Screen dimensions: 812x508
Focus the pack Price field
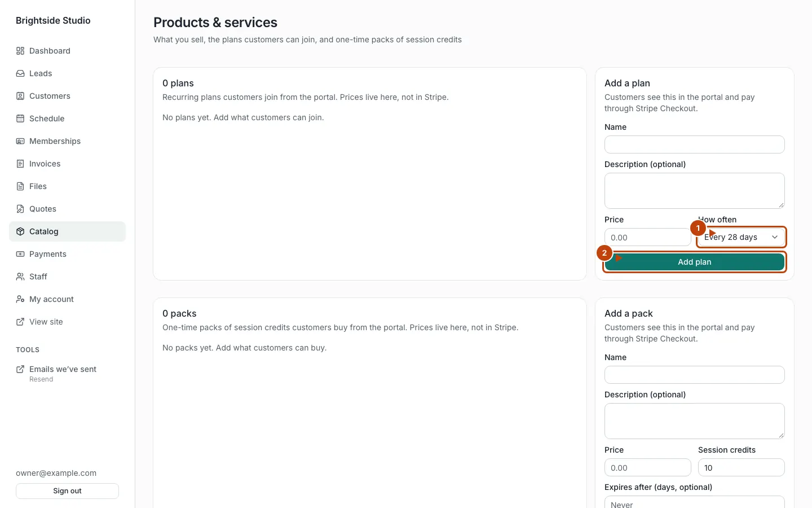[x=648, y=467]
